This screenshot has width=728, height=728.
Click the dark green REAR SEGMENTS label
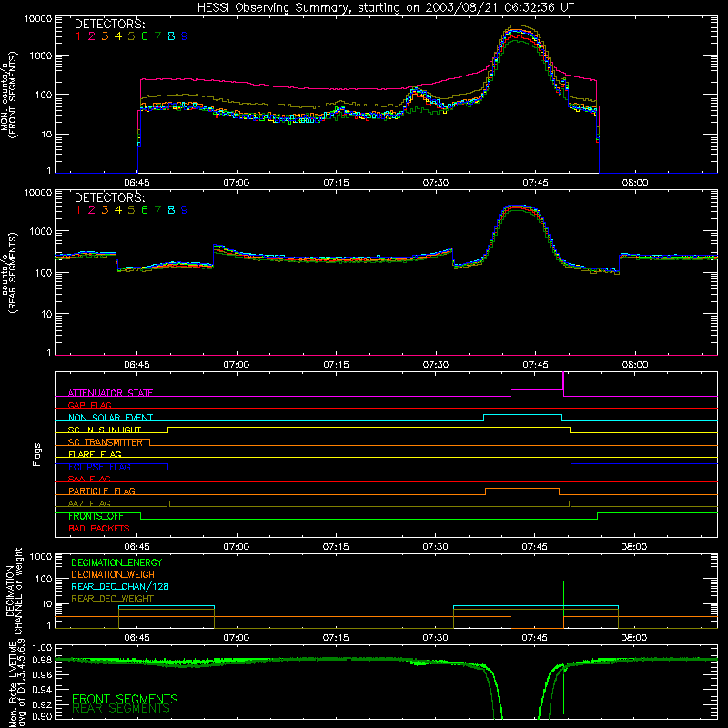click(x=121, y=709)
